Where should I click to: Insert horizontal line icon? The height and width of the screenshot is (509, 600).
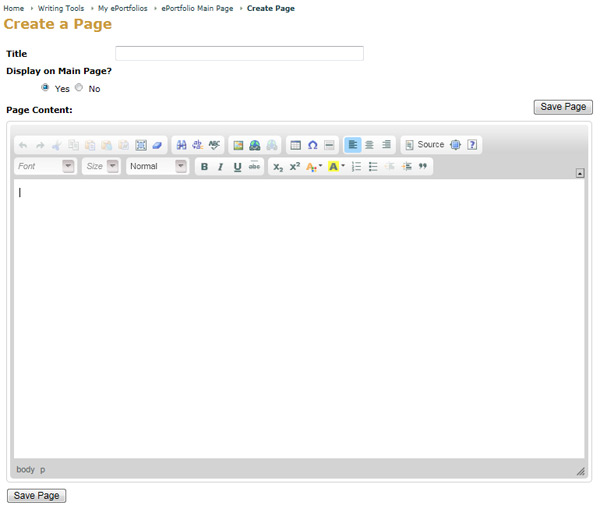(x=329, y=145)
